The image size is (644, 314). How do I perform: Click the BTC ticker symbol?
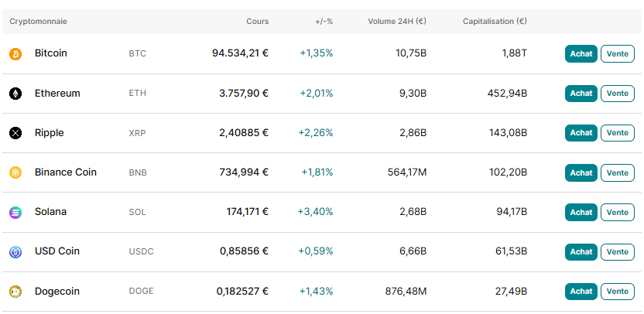138,54
